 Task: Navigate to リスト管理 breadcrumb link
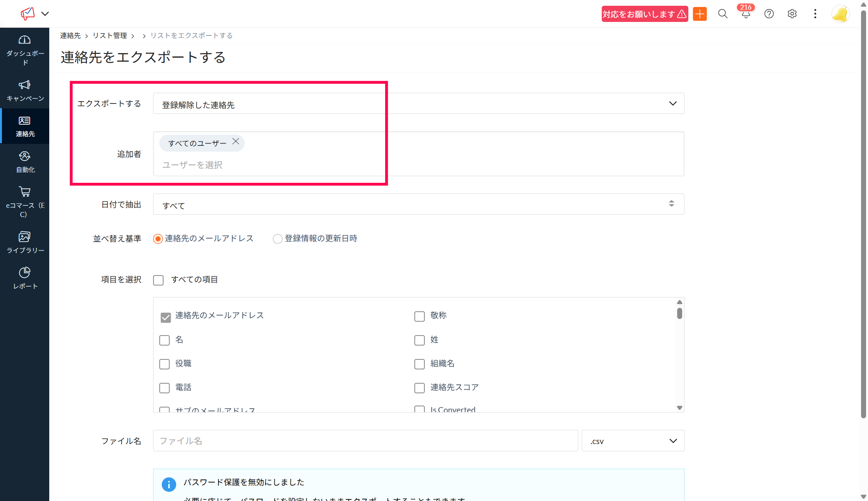coord(110,36)
